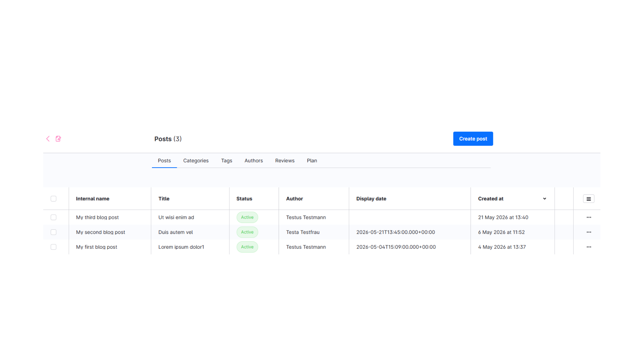This screenshot has height=362, width=644.
Task: Sort by Internal name column header
Action: (93, 199)
